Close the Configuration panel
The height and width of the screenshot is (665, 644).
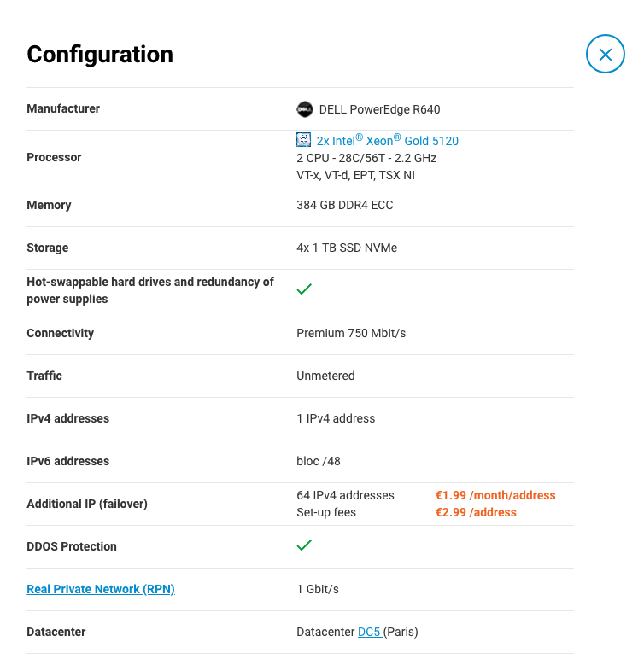pos(605,55)
